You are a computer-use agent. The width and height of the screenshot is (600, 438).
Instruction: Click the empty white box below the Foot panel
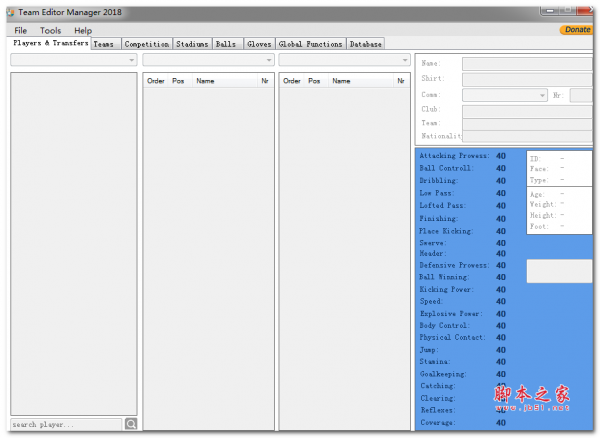point(559,271)
